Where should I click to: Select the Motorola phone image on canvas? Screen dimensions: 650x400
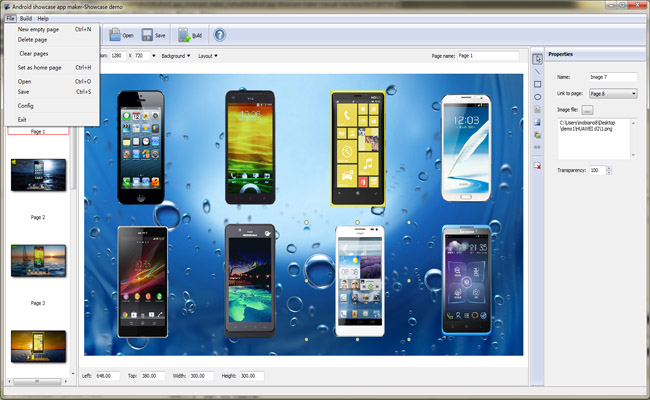[x=250, y=281]
